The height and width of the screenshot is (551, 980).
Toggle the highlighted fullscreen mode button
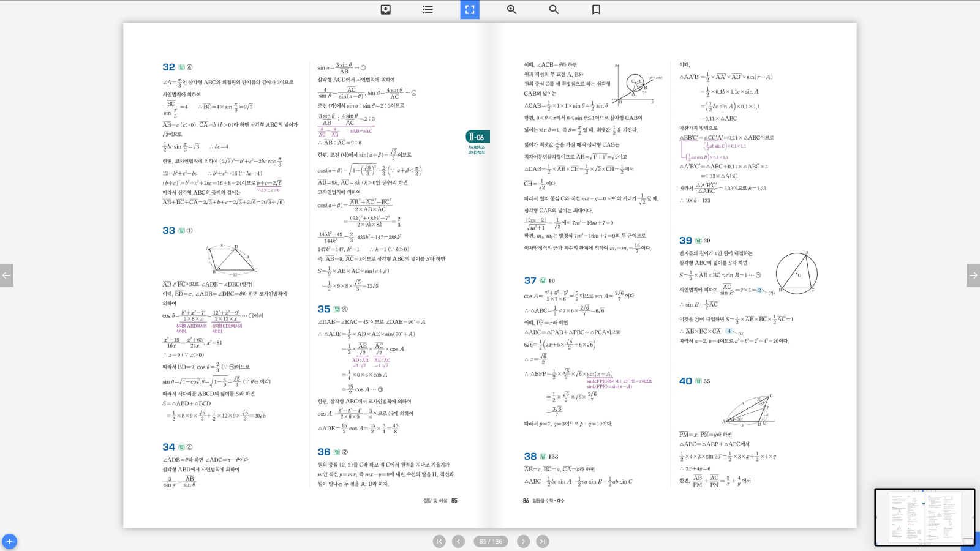click(x=470, y=10)
